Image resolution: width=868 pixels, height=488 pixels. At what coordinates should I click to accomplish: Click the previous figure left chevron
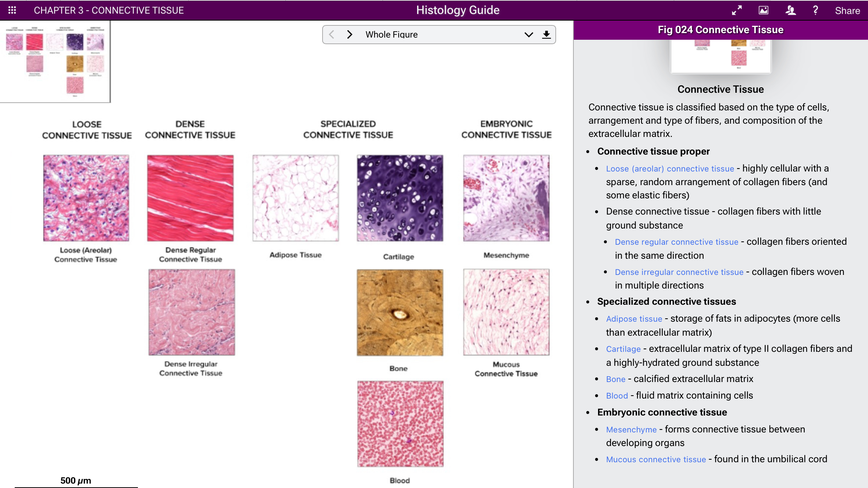331,35
